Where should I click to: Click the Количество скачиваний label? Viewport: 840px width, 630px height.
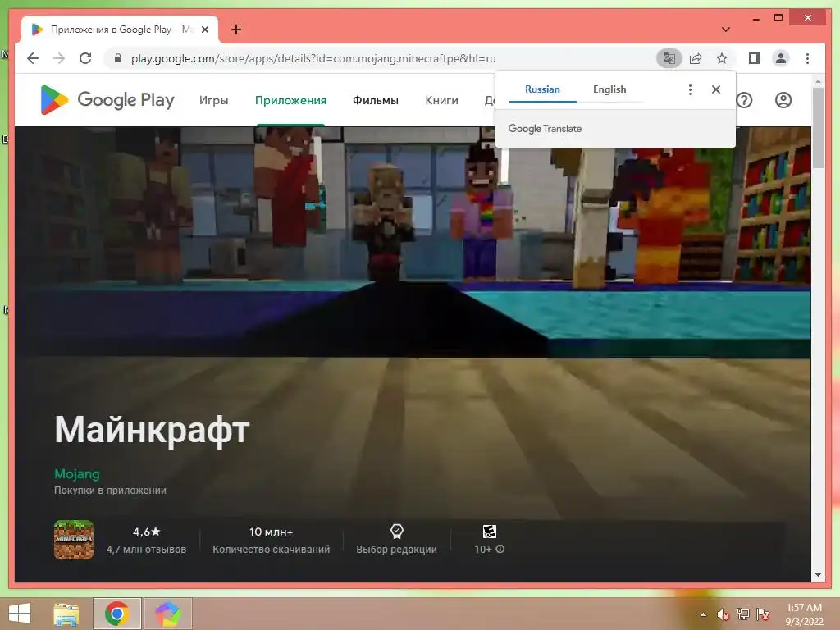tap(271, 549)
